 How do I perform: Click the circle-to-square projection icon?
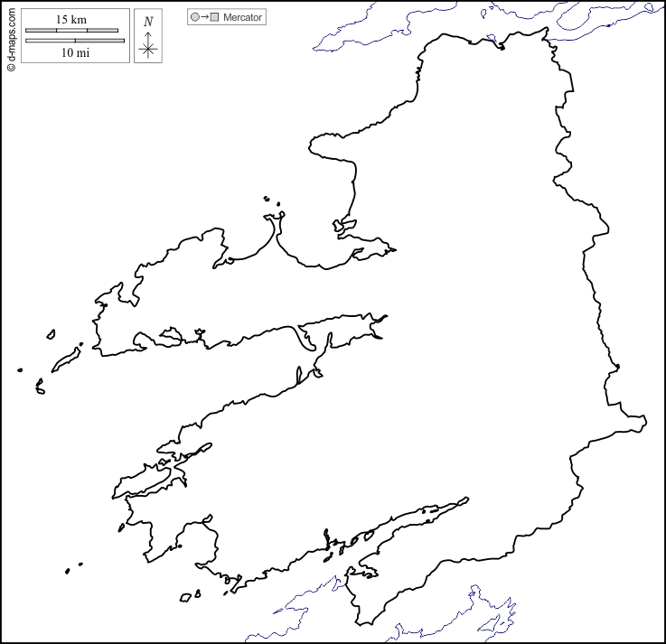pyautogui.click(x=205, y=17)
